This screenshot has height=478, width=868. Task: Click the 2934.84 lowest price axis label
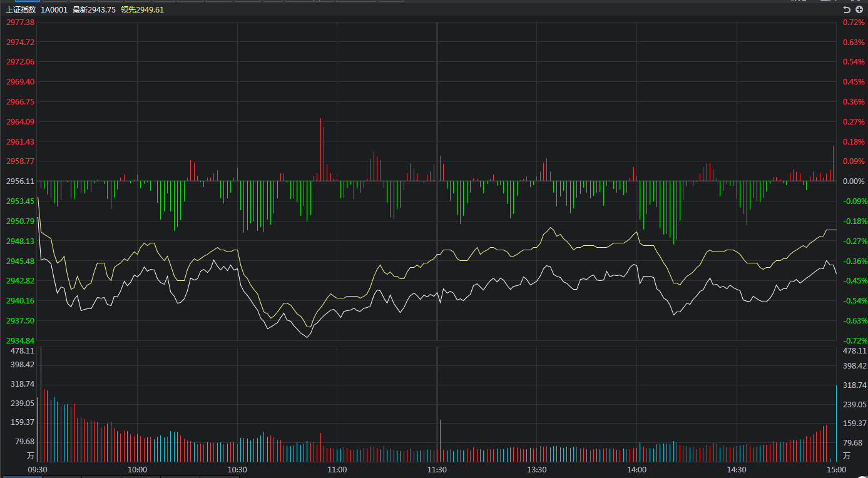pos(20,341)
